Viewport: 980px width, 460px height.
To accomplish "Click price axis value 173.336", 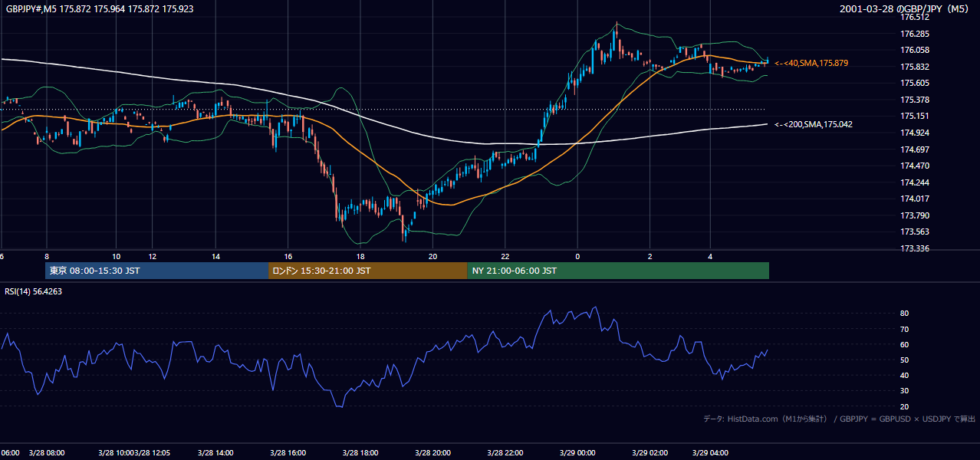I will pos(914,248).
